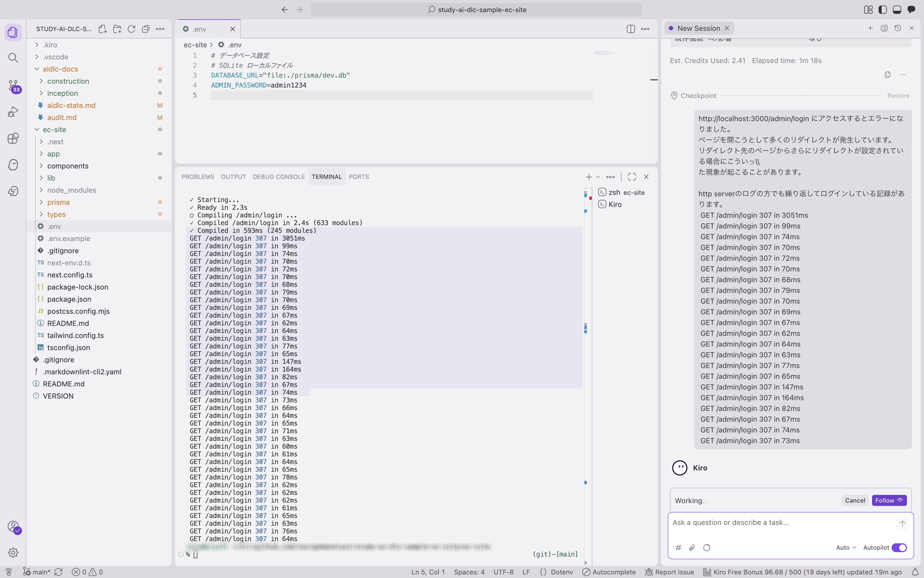Open the VERSION file
The image size is (924, 578).
click(x=58, y=396)
